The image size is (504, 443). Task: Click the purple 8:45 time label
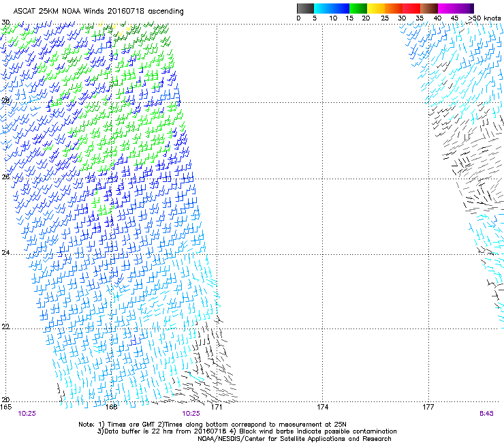pos(486,414)
